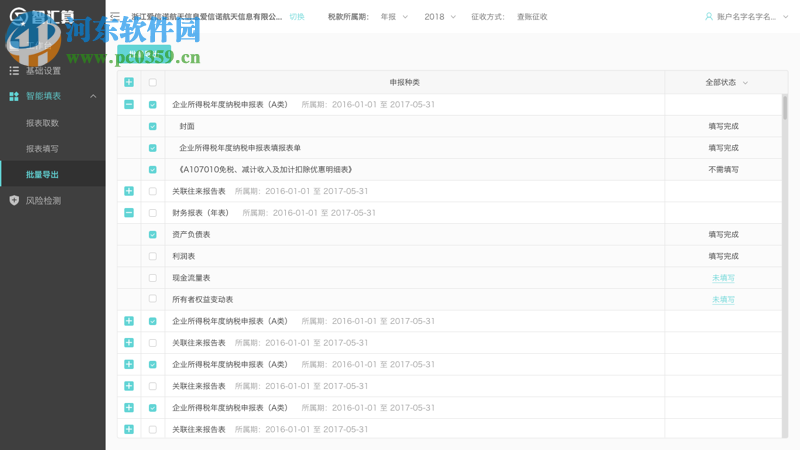Expand all rows via header plus icon
This screenshot has height=450, width=800.
pyautogui.click(x=129, y=82)
